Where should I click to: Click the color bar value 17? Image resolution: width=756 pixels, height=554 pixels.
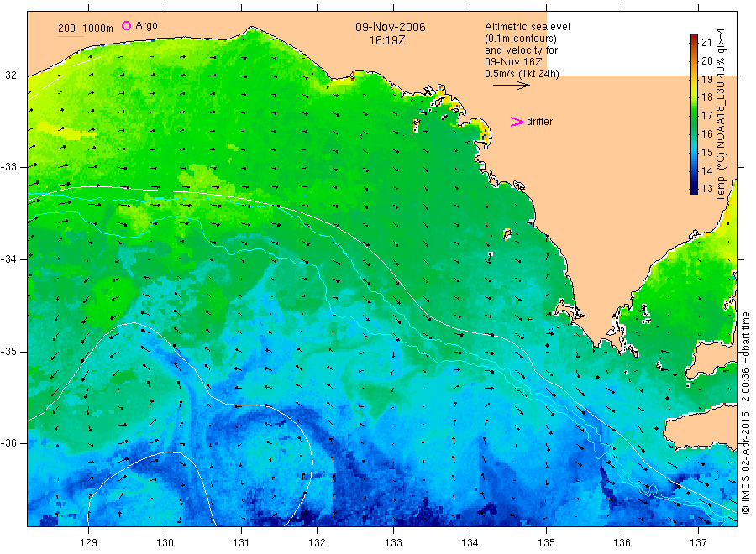[x=706, y=116]
